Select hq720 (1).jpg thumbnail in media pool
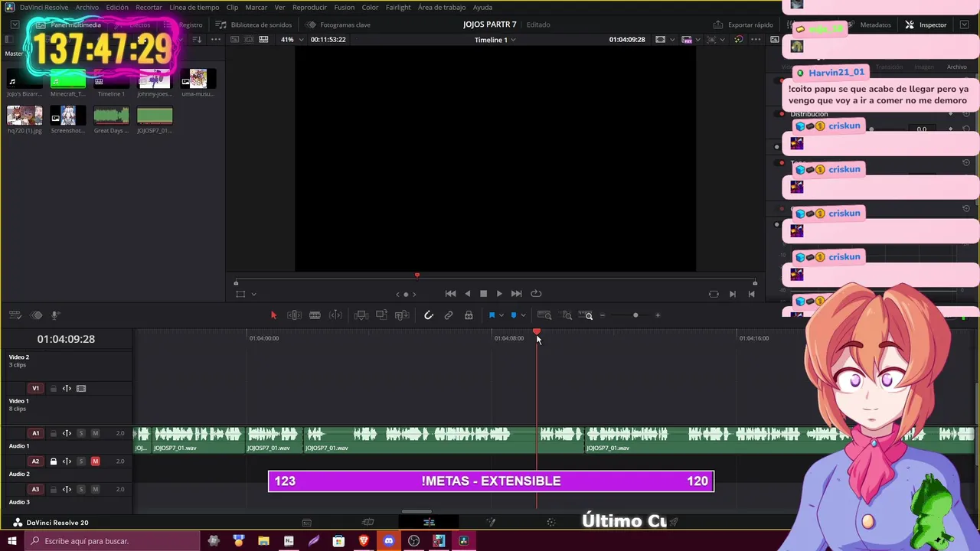This screenshot has height=551, width=980. 24,116
